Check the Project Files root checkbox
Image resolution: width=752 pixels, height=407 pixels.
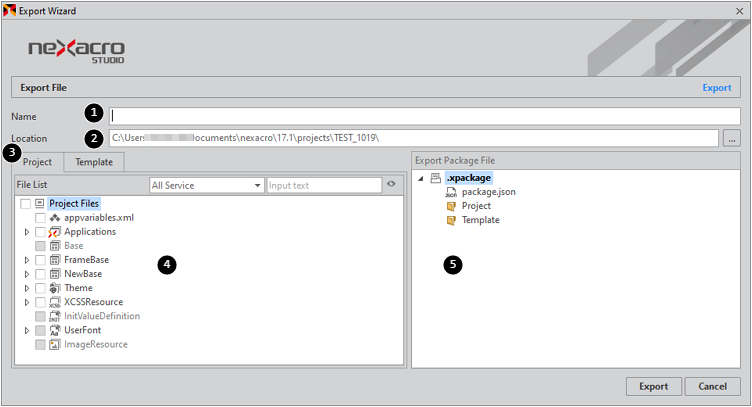click(25, 204)
